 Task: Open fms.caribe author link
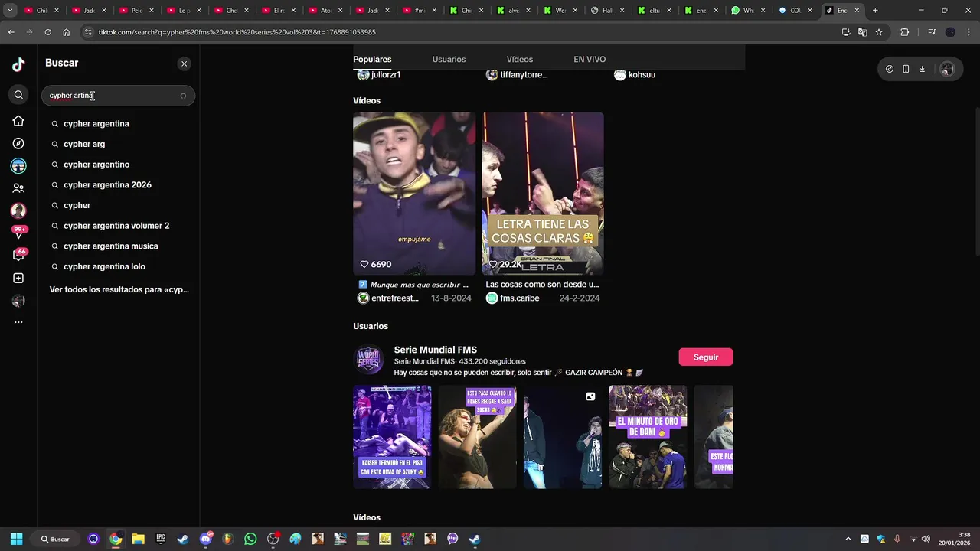click(x=513, y=298)
